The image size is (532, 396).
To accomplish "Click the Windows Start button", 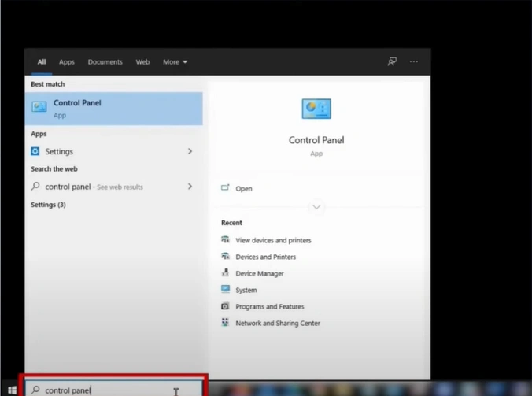I will [x=12, y=390].
